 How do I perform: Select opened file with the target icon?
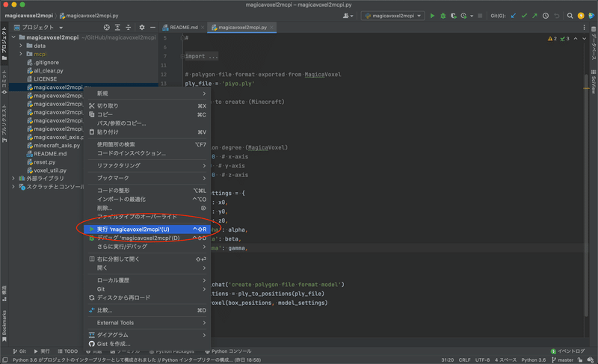pyautogui.click(x=107, y=28)
